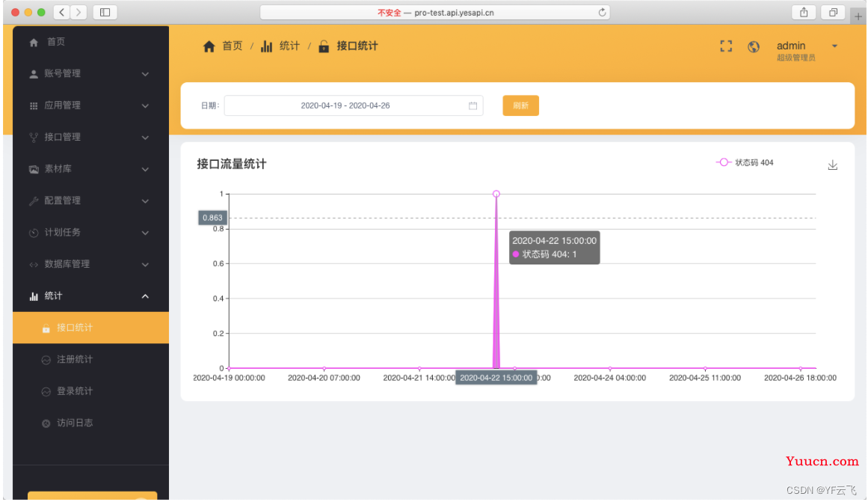The image size is (868, 502).
Task: Expand 计划任务 chevron
Action: (x=145, y=233)
